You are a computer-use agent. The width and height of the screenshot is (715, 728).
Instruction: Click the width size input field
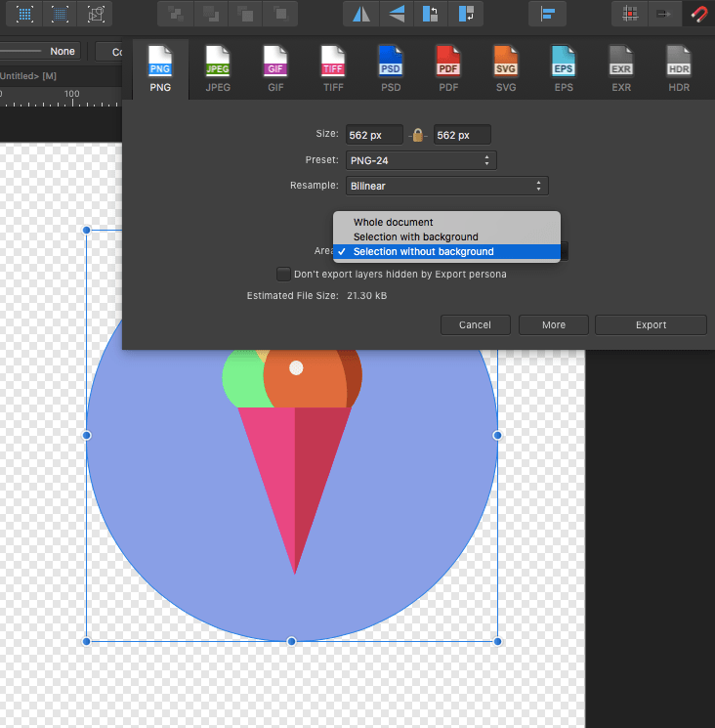click(x=374, y=135)
